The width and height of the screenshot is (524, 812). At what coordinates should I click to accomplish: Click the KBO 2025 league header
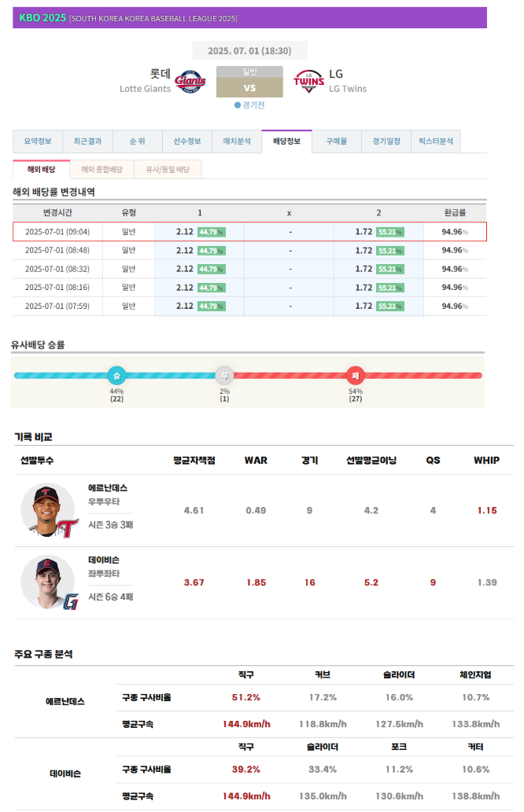(249, 17)
